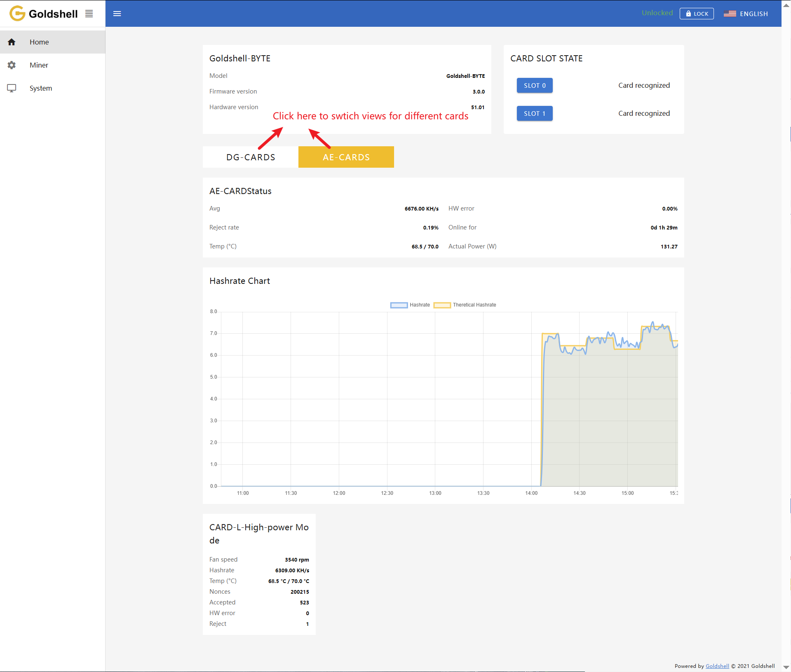The width and height of the screenshot is (791, 672).
Task: Click the Home house icon
Action: [x=12, y=42]
